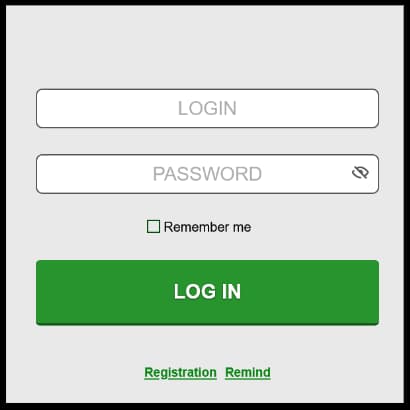
Task: Select the PASSWORD placeholder text box
Action: pyautogui.click(x=207, y=174)
